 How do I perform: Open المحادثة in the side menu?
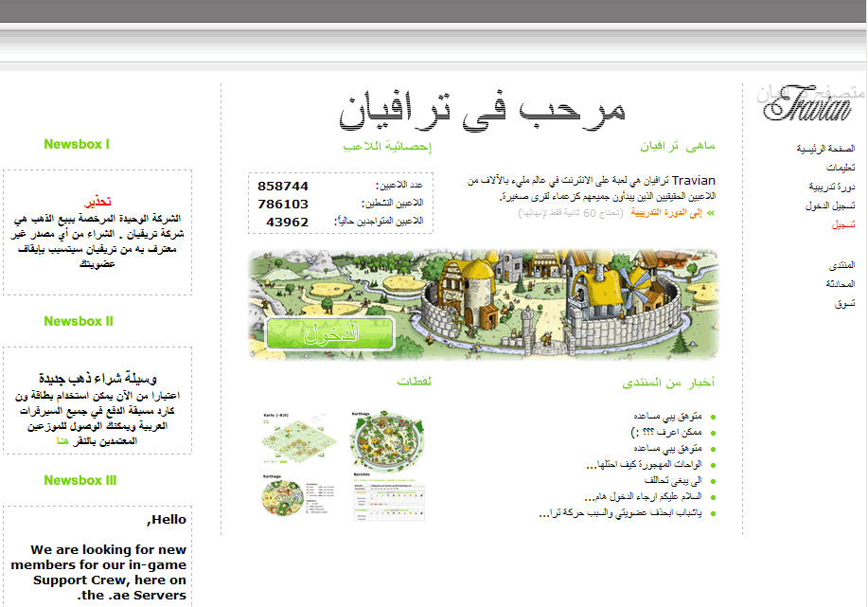point(841,284)
